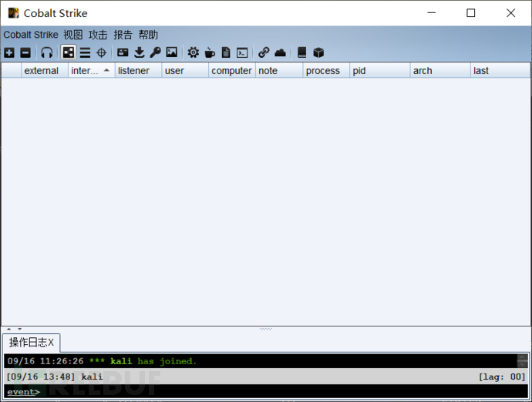Screen dimensions: 532x402
Task: Click the plus icon to connect new teamserver
Action: coord(9,52)
